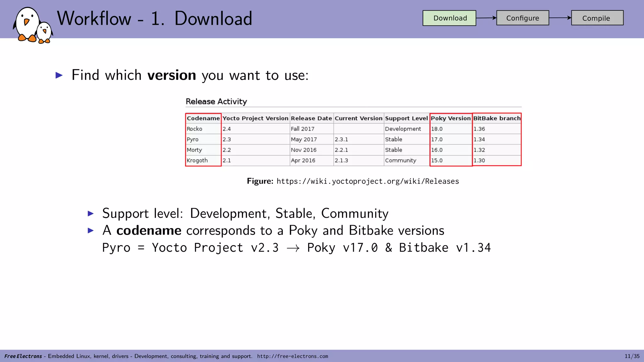Click the bold word version in bullet
Screen dimensions: 644x362
pyautogui.click(x=172, y=75)
